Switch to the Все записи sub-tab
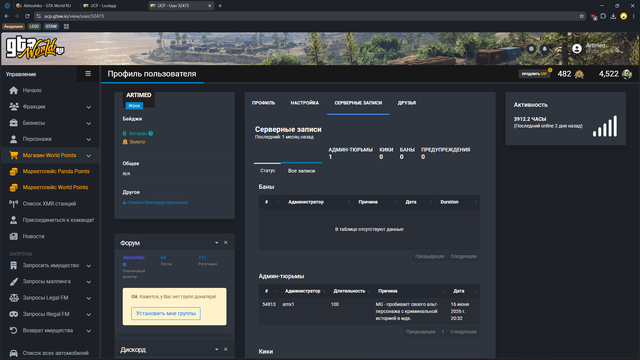The image size is (640, 360). [x=301, y=171]
